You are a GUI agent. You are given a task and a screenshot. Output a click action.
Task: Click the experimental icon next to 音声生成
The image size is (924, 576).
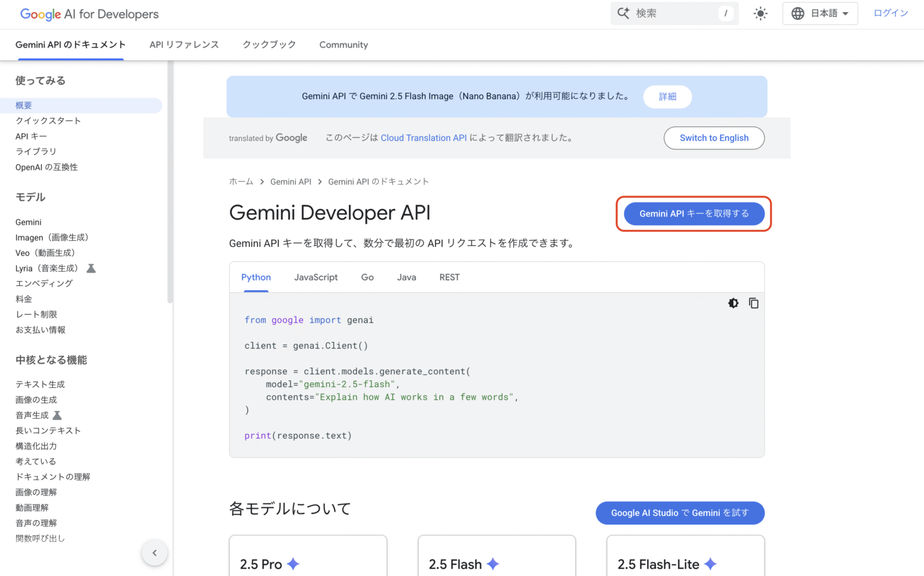(x=57, y=415)
